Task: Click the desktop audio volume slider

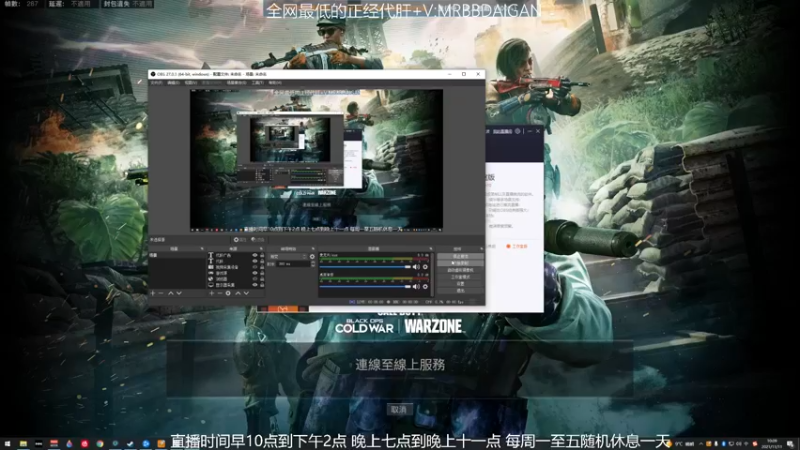Action: [x=365, y=287]
